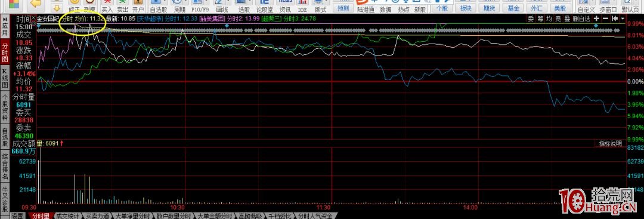Screen dimensions: 644x219
Task: Toggle the 筹 chip distribution button
Action: click(540, 18)
